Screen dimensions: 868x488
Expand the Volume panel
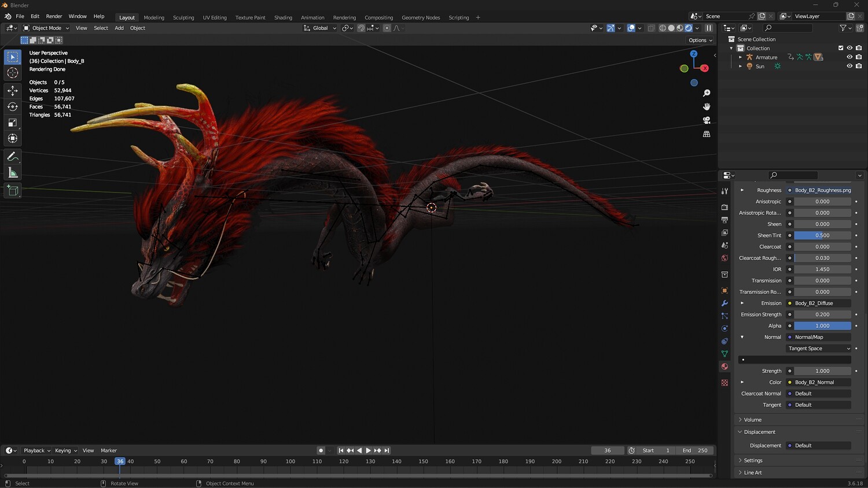(x=752, y=420)
